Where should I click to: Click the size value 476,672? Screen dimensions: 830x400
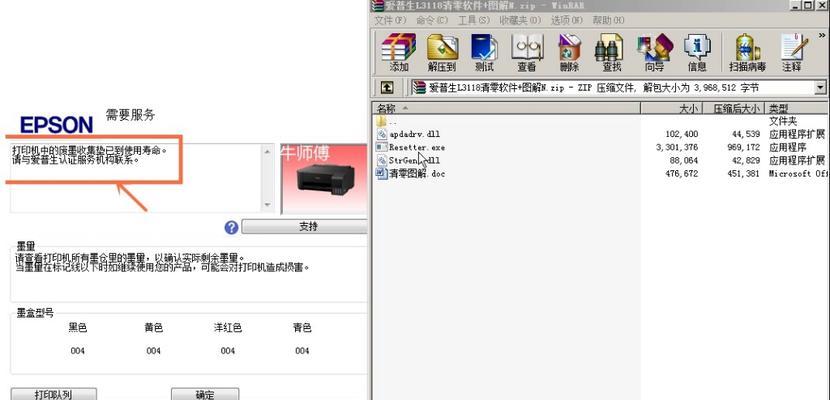681,174
